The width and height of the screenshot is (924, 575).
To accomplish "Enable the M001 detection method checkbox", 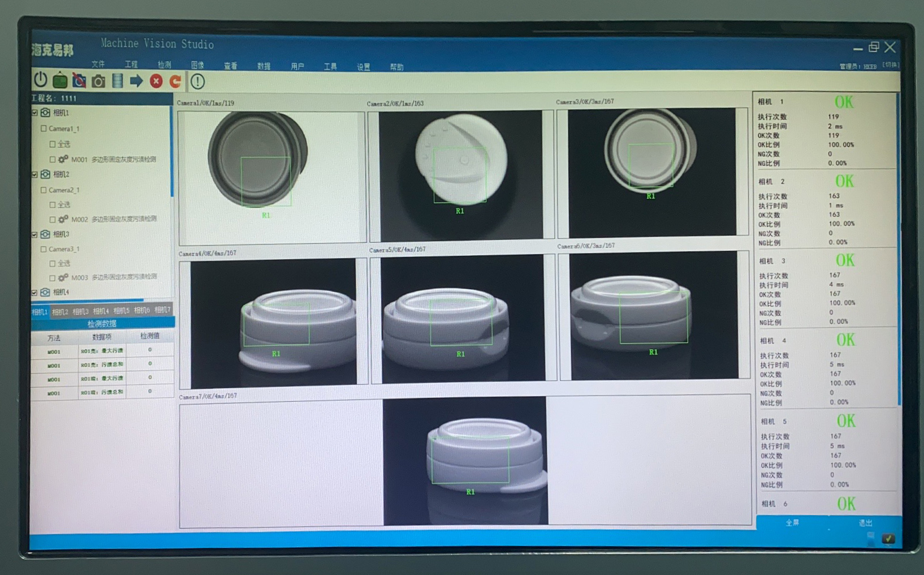I will (53, 160).
